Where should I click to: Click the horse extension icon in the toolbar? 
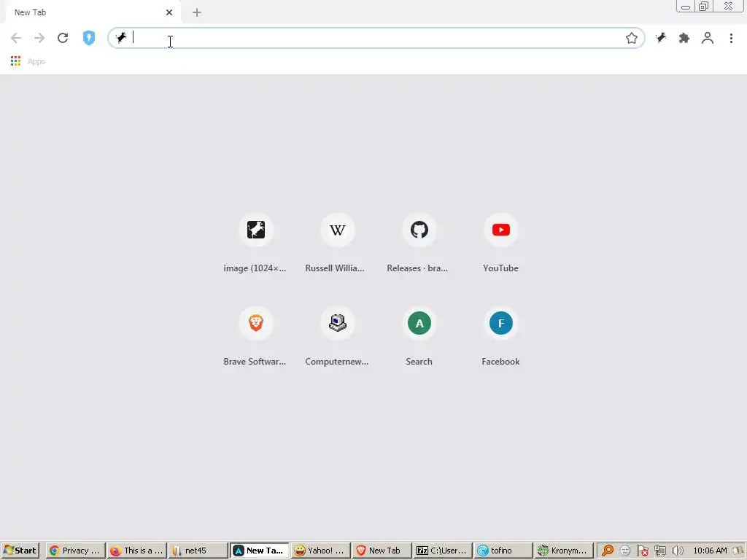[661, 38]
